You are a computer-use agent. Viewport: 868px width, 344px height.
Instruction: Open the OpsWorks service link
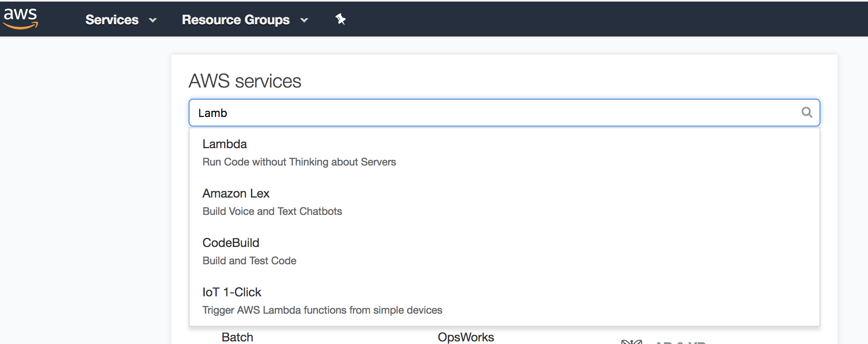coord(466,337)
